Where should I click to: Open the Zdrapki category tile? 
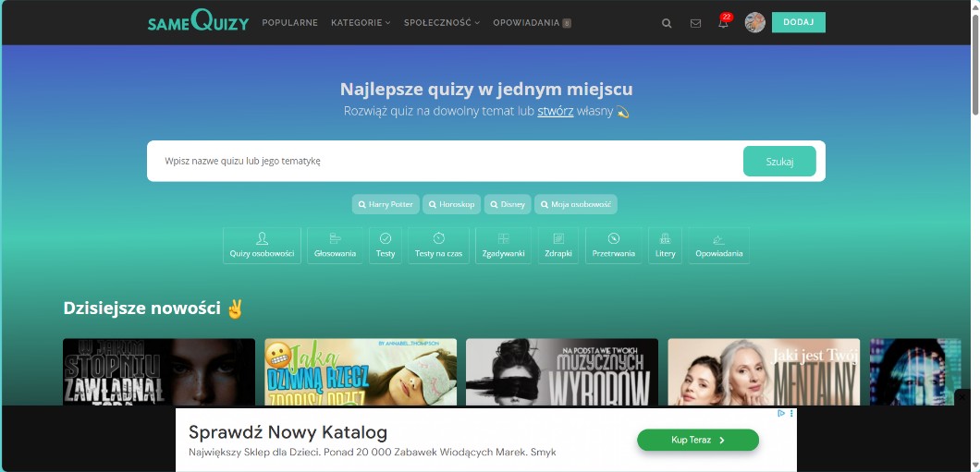(557, 246)
